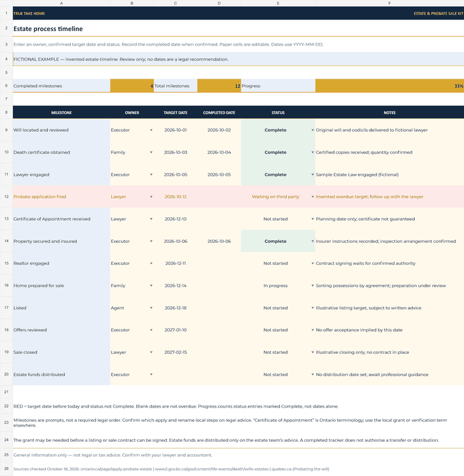The width and height of the screenshot is (464, 476).
Task: Open owner dropdown for Certificate of Appointment received
Action: point(151,219)
